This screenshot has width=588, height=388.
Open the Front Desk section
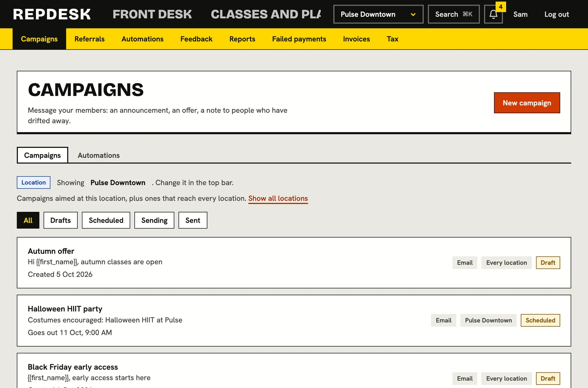point(152,14)
